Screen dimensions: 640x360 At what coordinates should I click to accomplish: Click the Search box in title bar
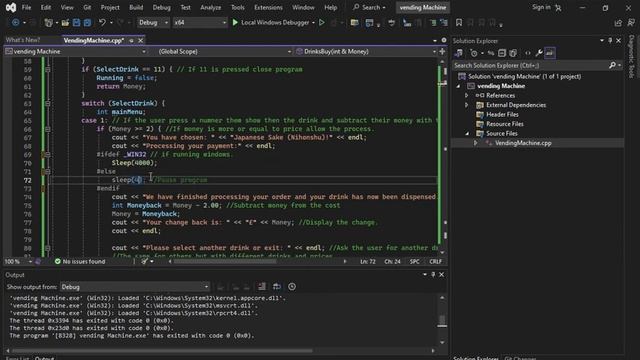(x=369, y=7)
